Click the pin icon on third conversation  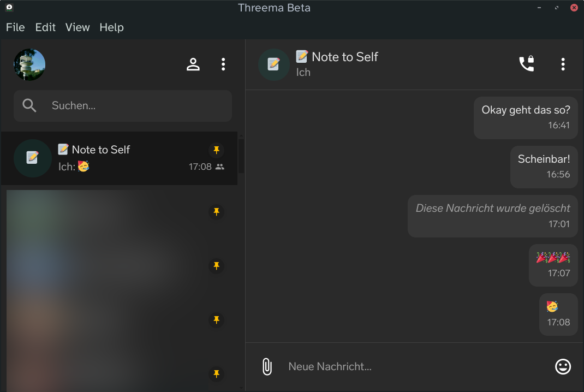(x=217, y=266)
